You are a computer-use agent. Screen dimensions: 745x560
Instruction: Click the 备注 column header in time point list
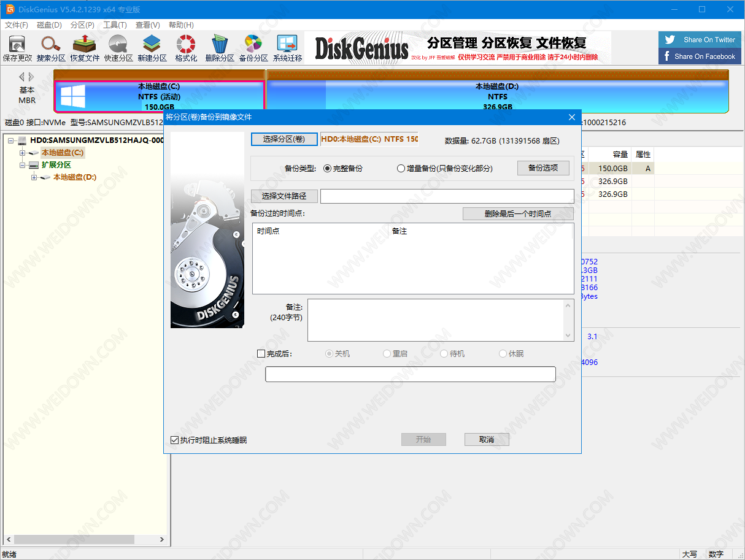[x=480, y=231]
